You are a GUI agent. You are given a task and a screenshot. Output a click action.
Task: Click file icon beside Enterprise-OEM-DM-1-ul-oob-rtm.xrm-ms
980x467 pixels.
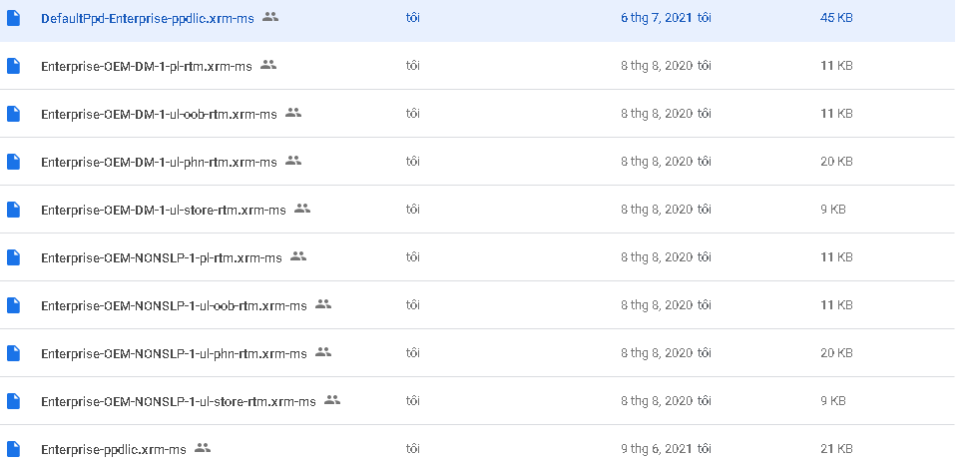13,114
